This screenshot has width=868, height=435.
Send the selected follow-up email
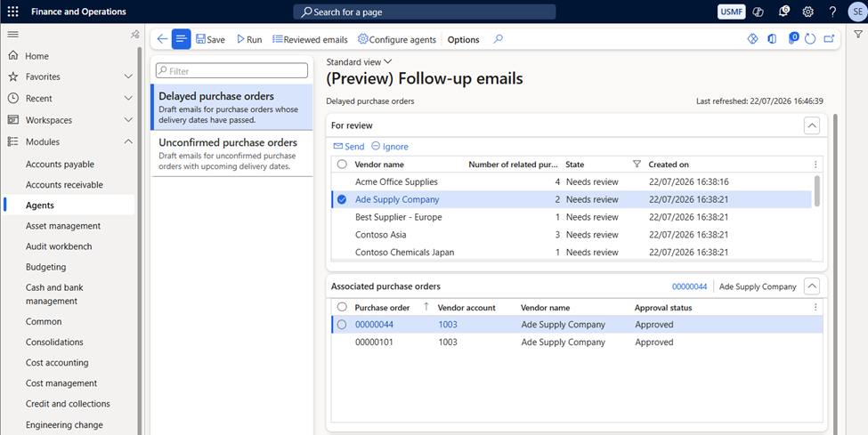click(x=349, y=146)
